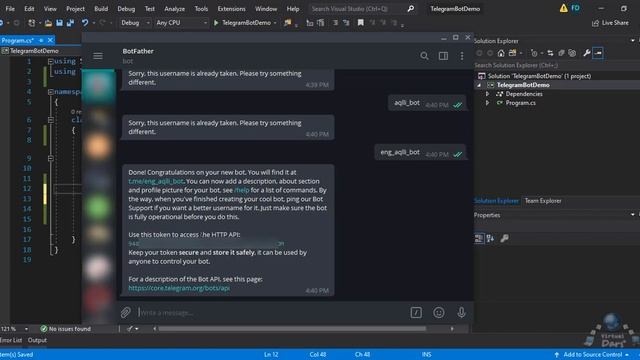Collapse the method block at line 9
This screenshot has height=360, width=640.
51,158
